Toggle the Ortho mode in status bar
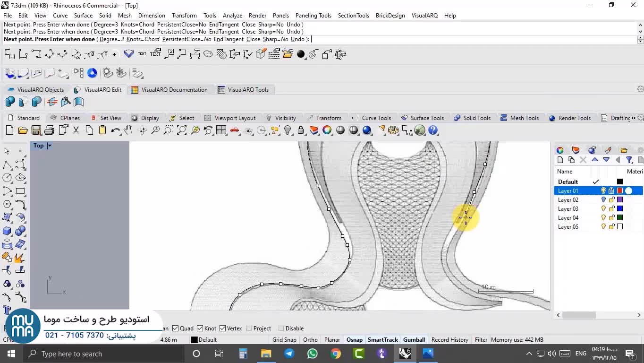The height and width of the screenshot is (363, 644). (x=310, y=340)
